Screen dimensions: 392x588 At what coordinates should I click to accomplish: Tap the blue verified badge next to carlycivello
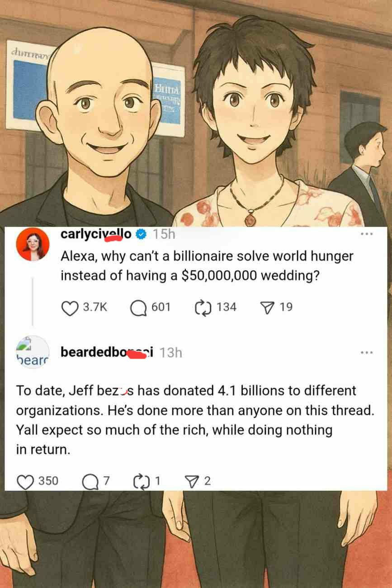pos(141,234)
